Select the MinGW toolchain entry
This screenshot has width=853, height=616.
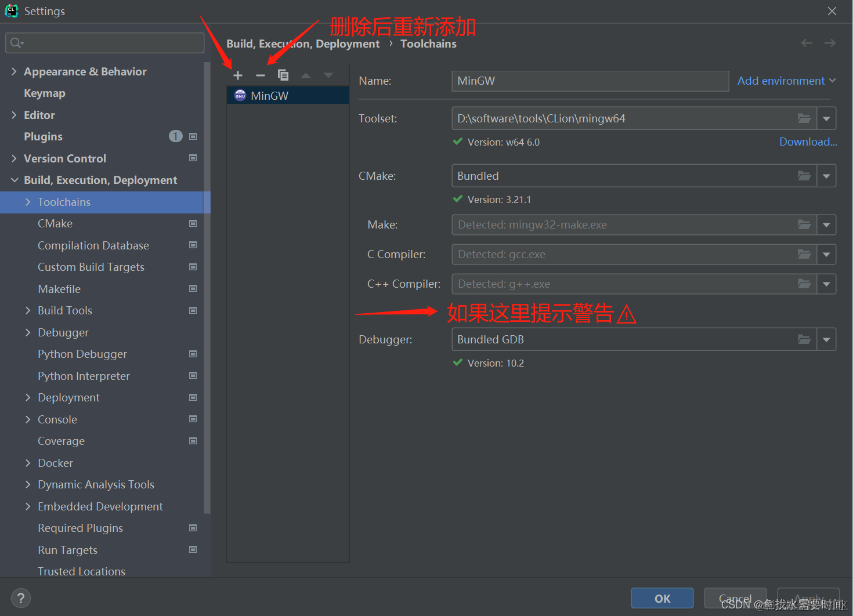[x=288, y=96]
